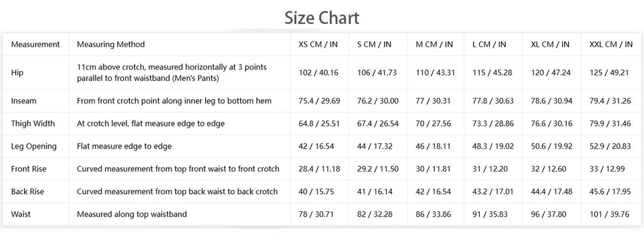Click the Measured along top waistband text
The width and height of the screenshot is (644, 234).
pyautogui.click(x=132, y=214)
